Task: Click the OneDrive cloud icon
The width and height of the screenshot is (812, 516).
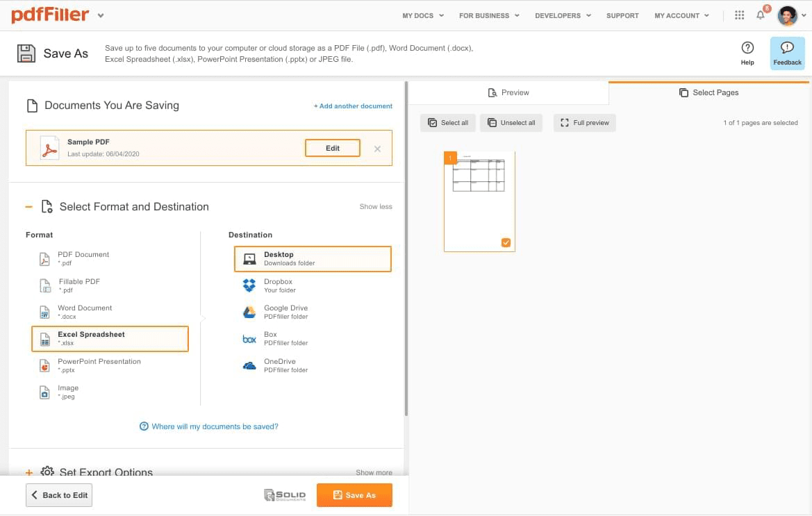Action: [249, 366]
